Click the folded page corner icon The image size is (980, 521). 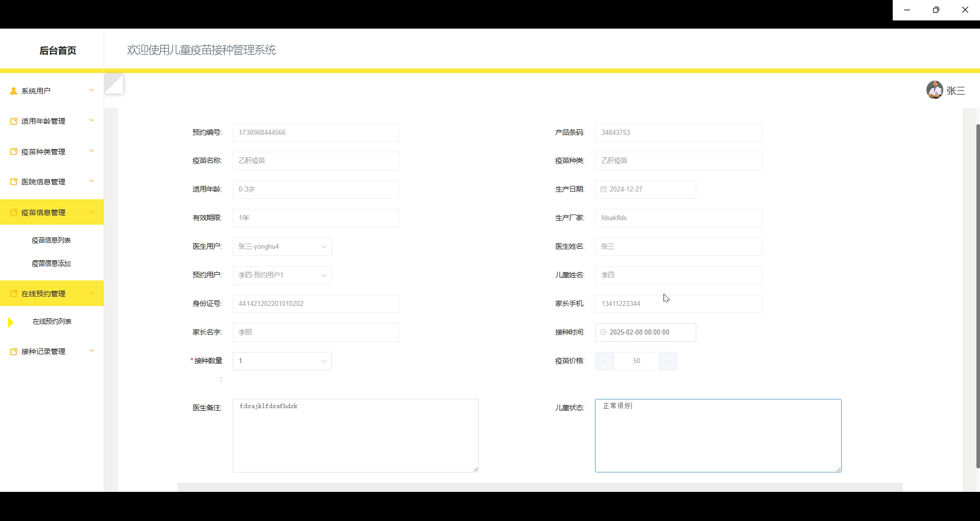click(x=114, y=84)
